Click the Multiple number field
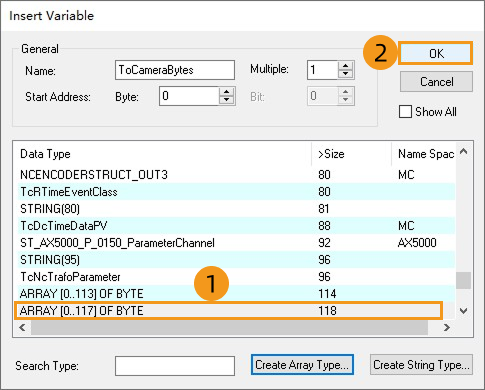The width and height of the screenshot is (485, 390). pyautogui.click(x=323, y=70)
